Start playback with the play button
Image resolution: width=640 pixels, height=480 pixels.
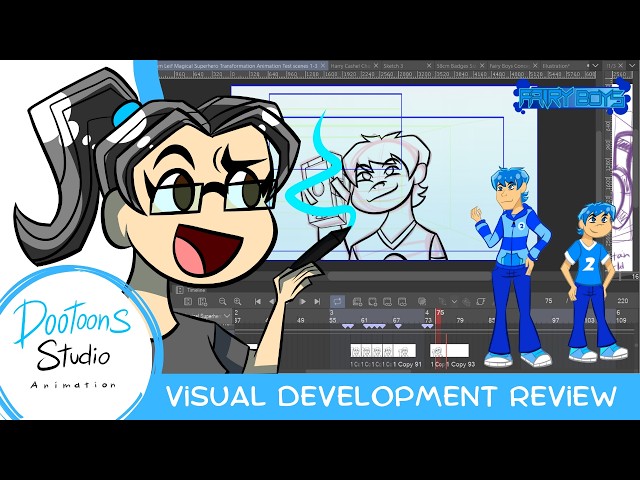pos(302,302)
